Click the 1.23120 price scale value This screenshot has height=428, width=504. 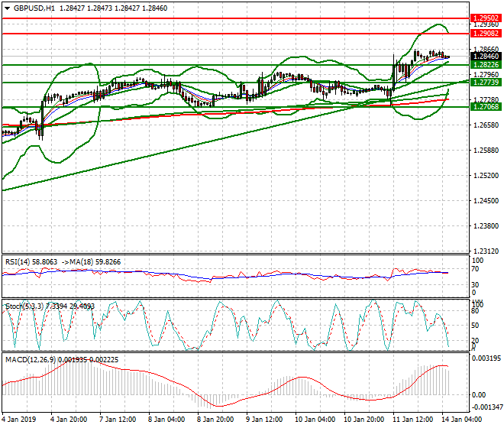[x=486, y=251]
